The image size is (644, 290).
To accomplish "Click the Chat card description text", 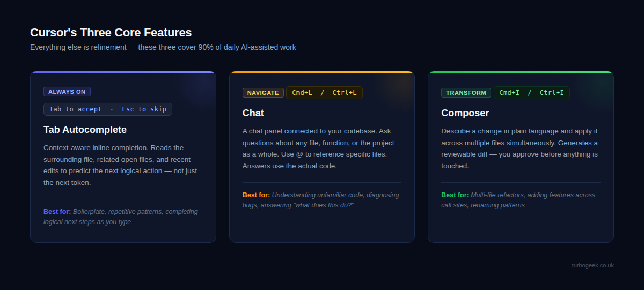I will (x=319, y=148).
